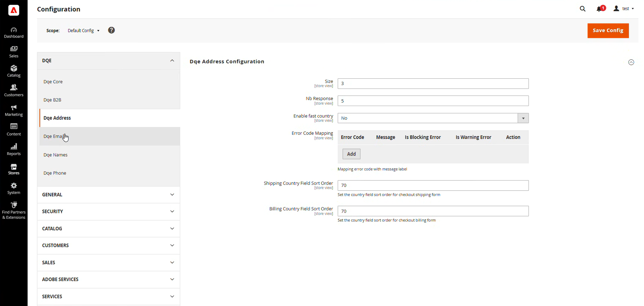Open the Sales menu icon
Screen dimensions: 644x306
[14, 49]
